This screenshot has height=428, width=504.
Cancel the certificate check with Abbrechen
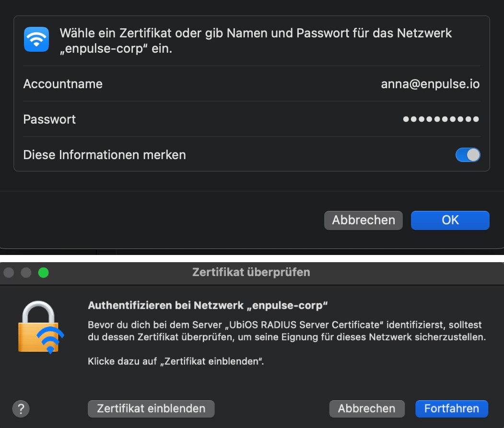(x=366, y=408)
